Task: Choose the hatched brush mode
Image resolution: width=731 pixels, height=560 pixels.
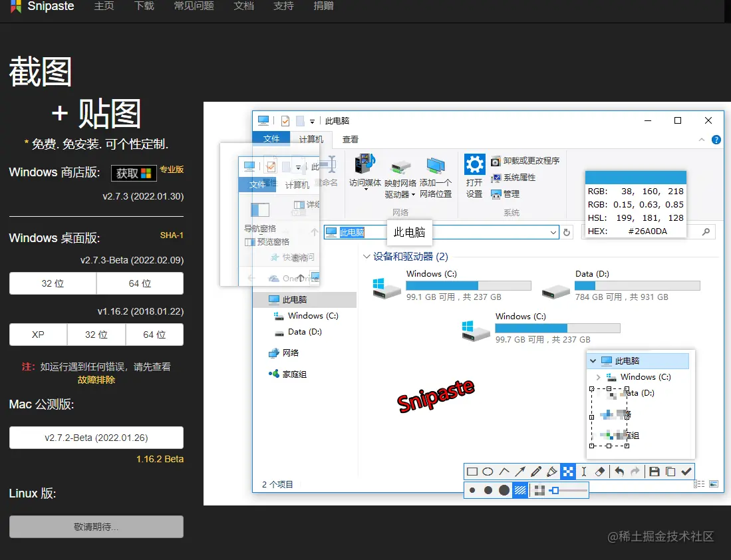Action: (x=519, y=490)
